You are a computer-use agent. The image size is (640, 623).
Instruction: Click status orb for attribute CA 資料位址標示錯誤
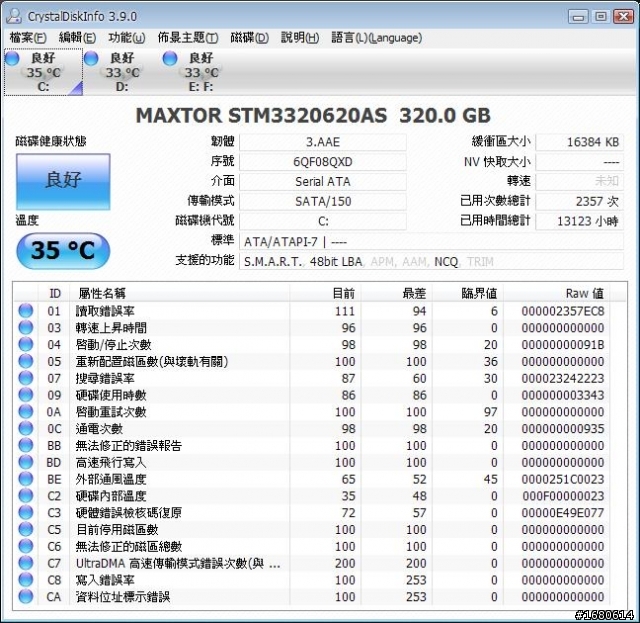(x=26, y=596)
